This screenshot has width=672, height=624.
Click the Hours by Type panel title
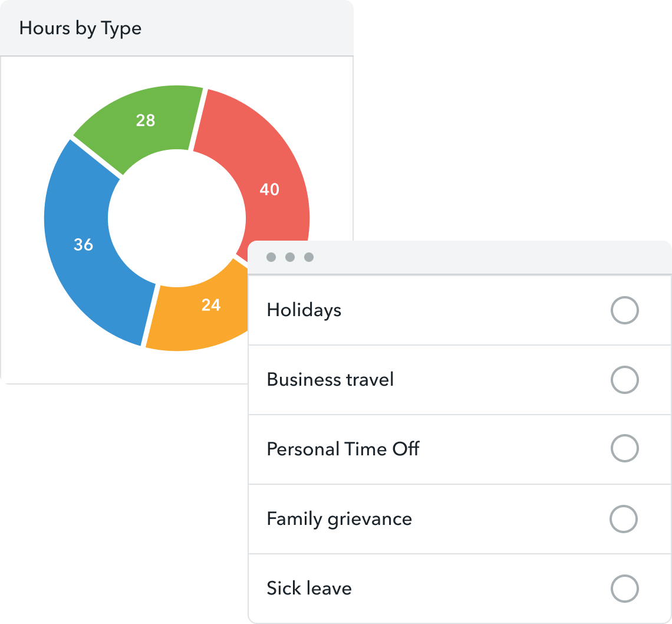click(x=80, y=28)
